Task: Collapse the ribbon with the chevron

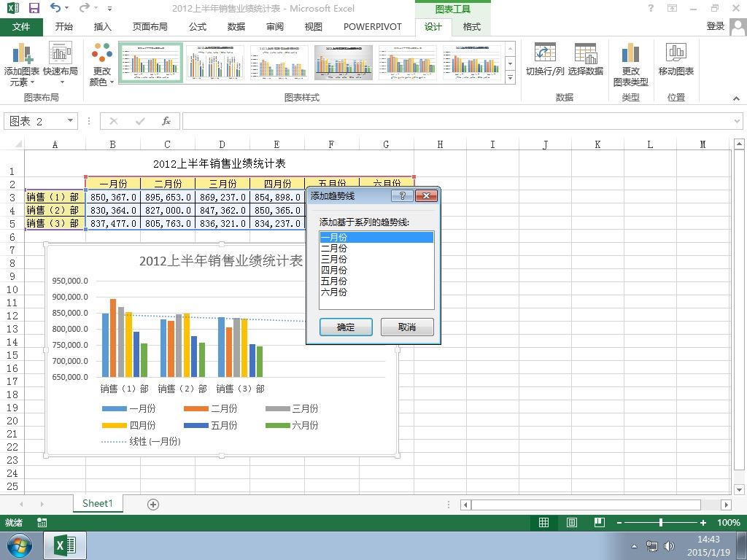Action: tap(736, 98)
